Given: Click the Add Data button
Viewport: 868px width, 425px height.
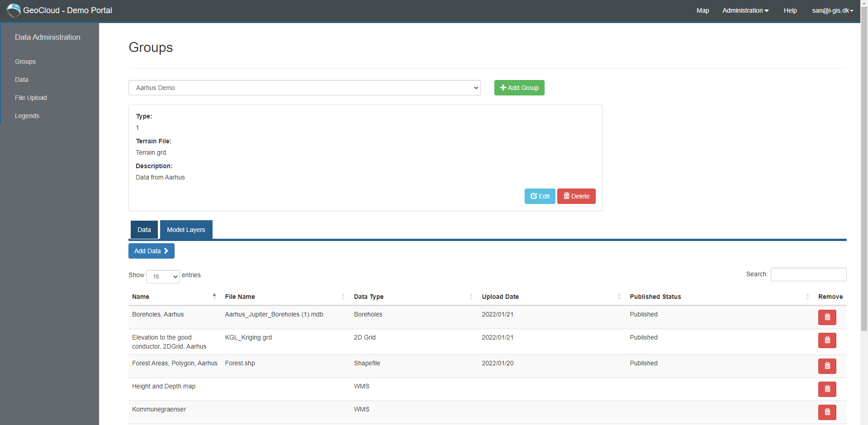Looking at the screenshot, I should click(x=152, y=251).
